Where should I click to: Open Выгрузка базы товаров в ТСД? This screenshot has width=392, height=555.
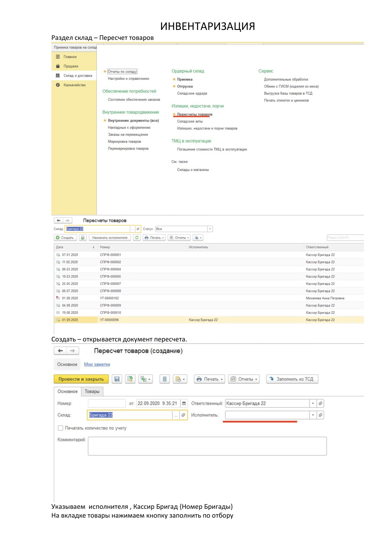[x=288, y=93]
